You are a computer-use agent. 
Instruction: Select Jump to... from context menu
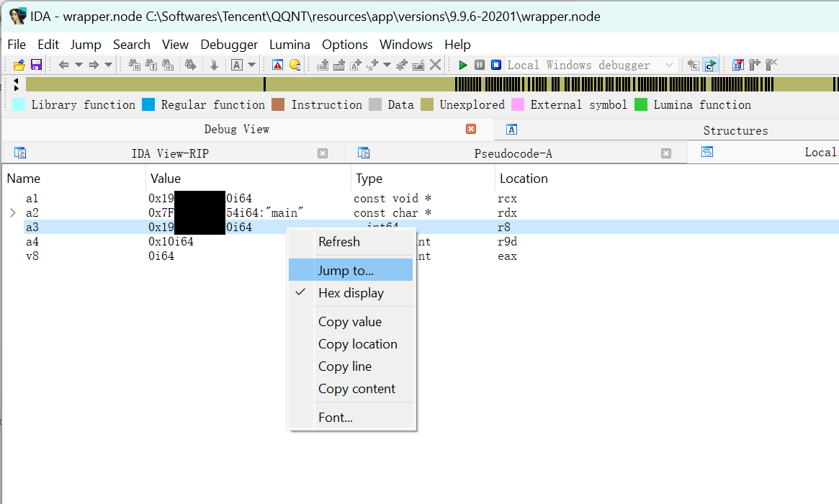(346, 271)
